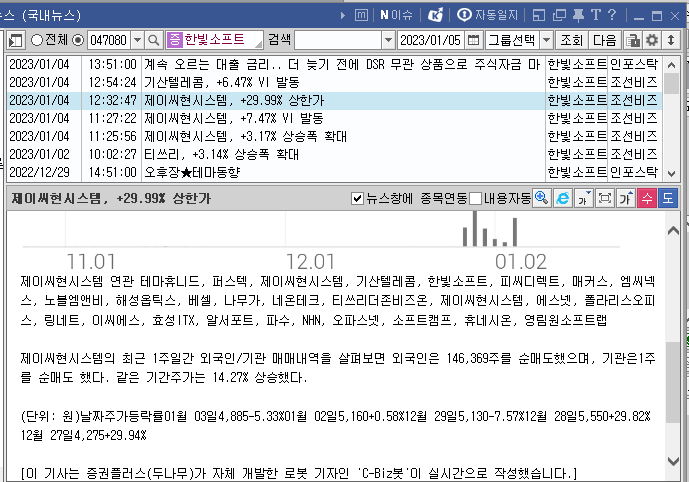This screenshot has height=482, width=689.
Task: Click the 11.01 chart date label
Action: click(91, 262)
